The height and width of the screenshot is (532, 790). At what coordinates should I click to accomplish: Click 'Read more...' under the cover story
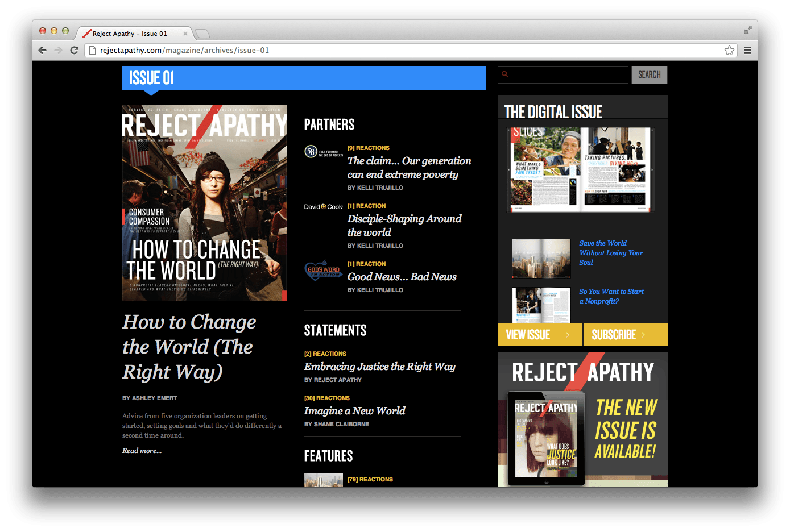(x=142, y=451)
